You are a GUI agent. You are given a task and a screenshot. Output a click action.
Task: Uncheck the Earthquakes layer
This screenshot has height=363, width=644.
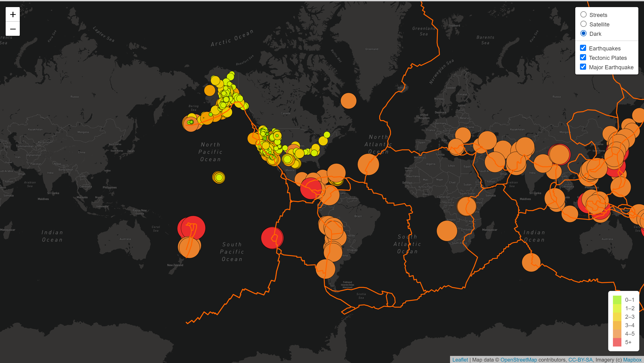pyautogui.click(x=583, y=48)
